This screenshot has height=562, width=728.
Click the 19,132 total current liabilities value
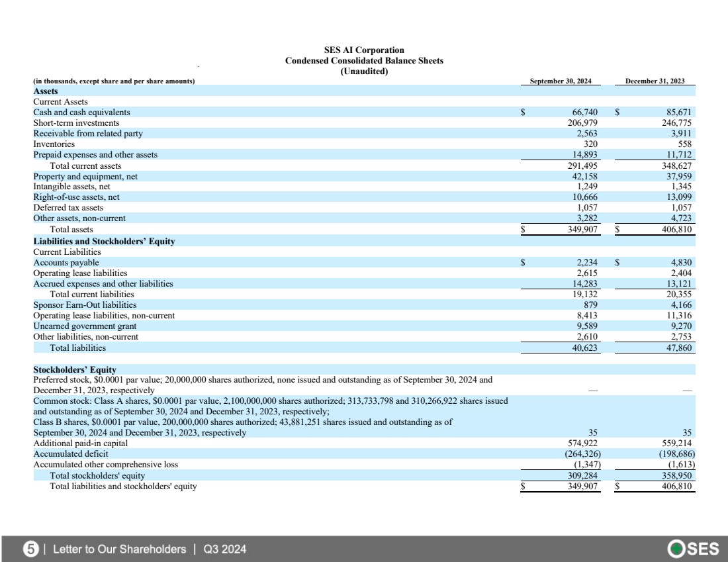(584, 295)
